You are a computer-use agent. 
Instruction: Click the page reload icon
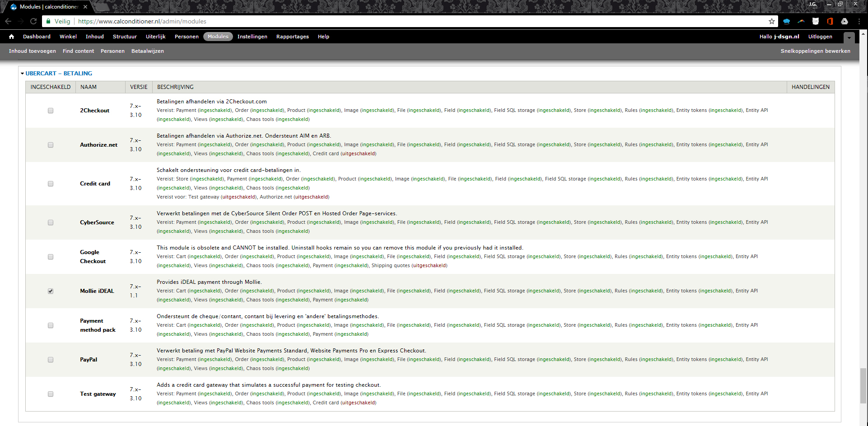pyautogui.click(x=33, y=21)
